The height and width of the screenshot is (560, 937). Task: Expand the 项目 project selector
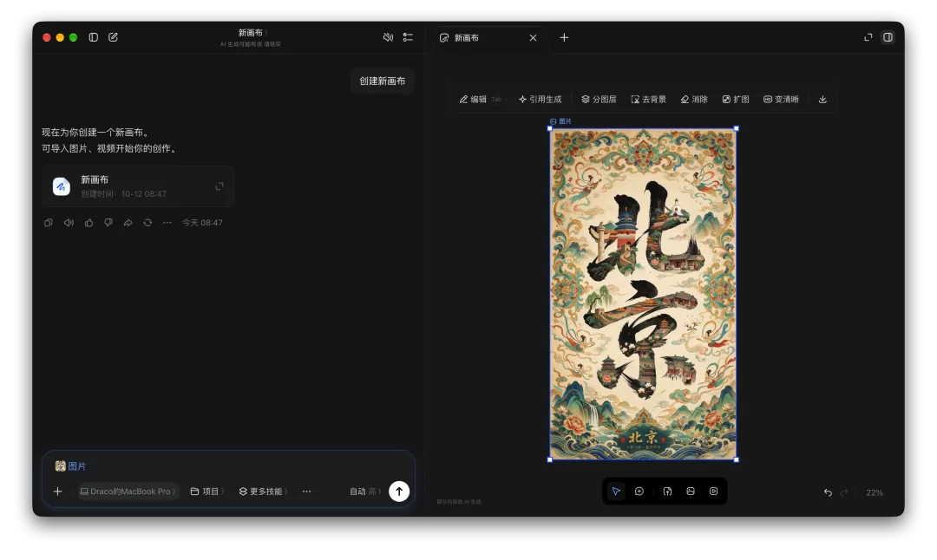(x=207, y=492)
